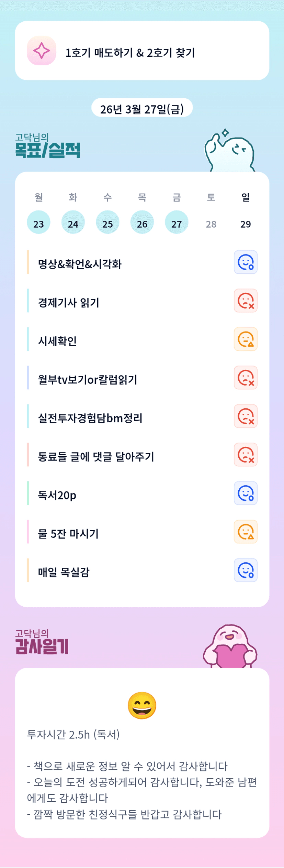Click red failed face icon for 경제기사 읽기
This screenshot has width=284, height=868.
[x=246, y=301]
